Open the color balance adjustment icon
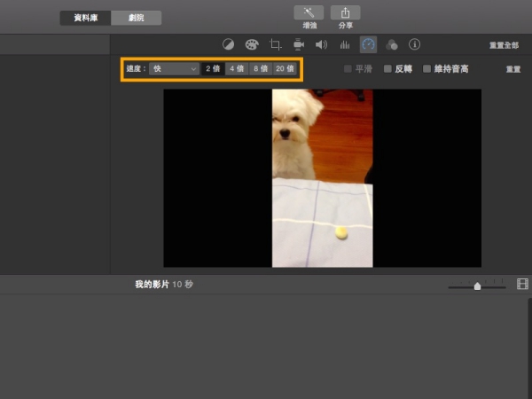This screenshot has height=399, width=532. click(x=228, y=44)
